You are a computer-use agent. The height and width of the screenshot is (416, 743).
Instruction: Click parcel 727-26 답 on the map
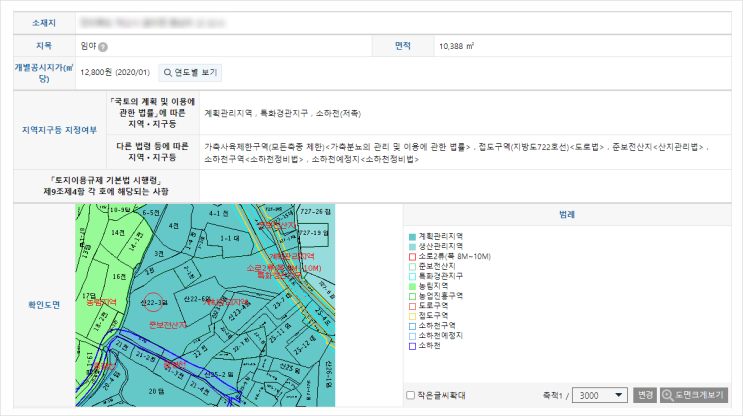314,211
